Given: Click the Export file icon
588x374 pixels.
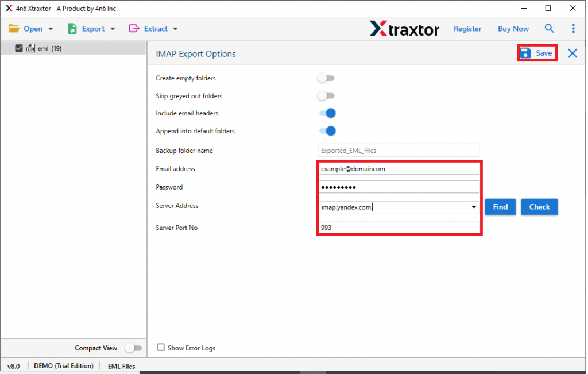Looking at the screenshot, I should (72, 29).
